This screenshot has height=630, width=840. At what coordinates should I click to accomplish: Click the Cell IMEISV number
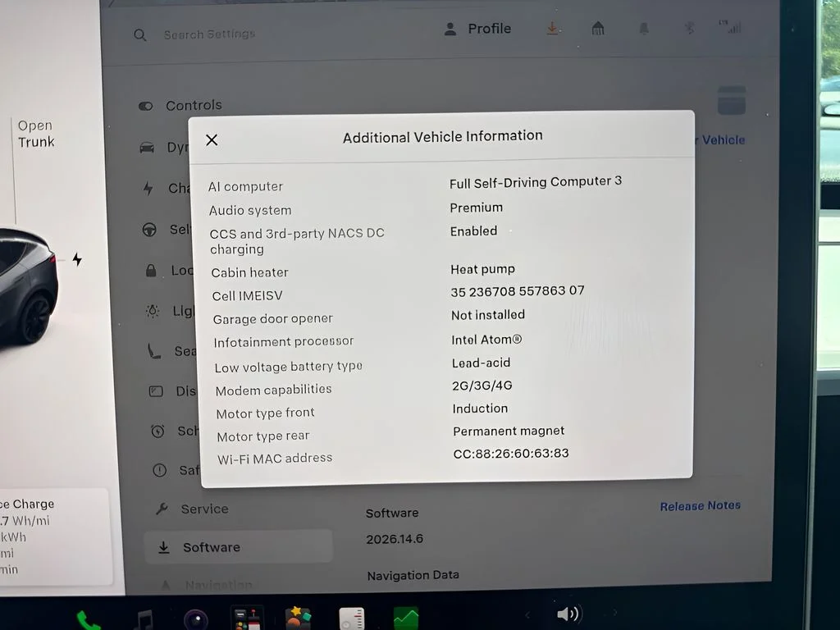click(x=518, y=291)
